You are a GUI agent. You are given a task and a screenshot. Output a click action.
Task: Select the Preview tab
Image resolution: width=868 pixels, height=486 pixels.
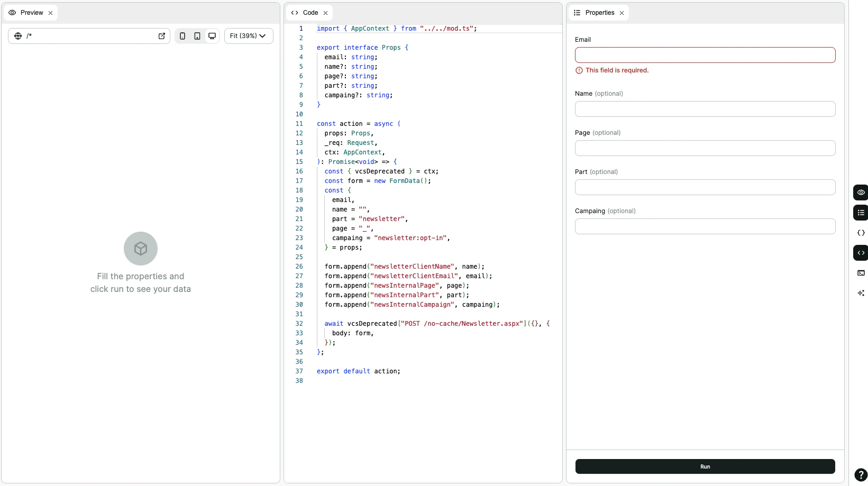[31, 13]
